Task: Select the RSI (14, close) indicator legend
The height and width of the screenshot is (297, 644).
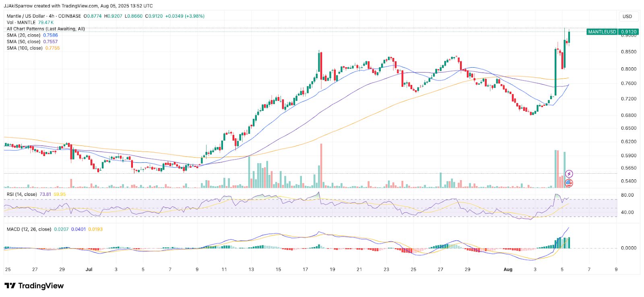Action: [22, 194]
